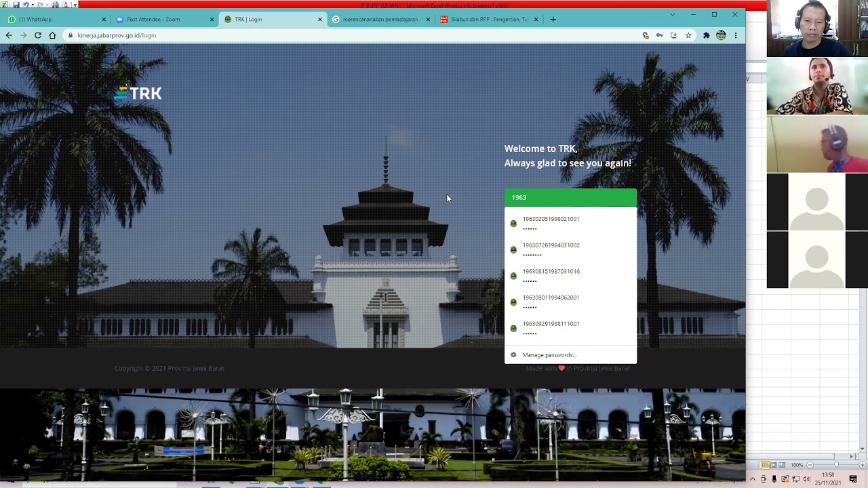Click the TRK logo
This screenshot has width=868, height=488.
click(x=138, y=93)
